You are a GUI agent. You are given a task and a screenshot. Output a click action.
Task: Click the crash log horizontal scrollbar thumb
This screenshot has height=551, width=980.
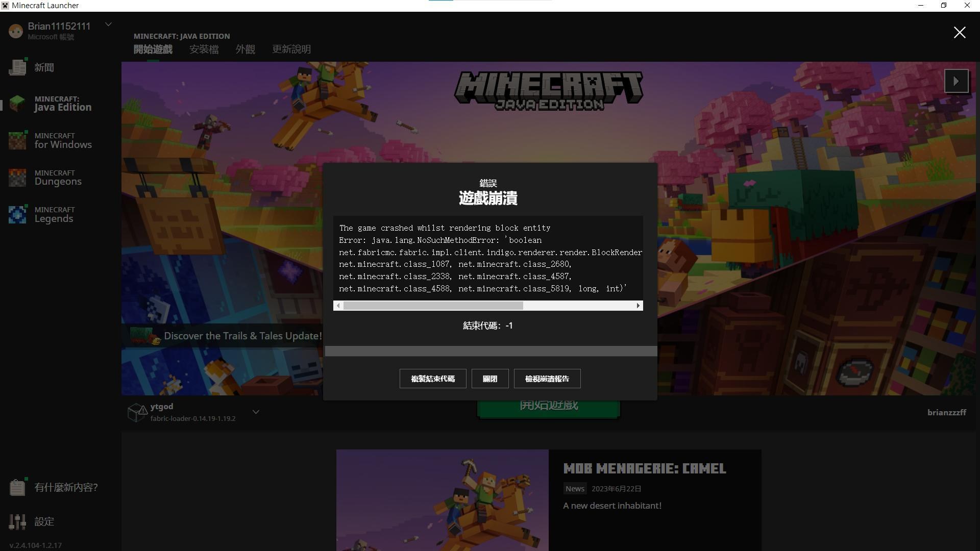(x=433, y=306)
